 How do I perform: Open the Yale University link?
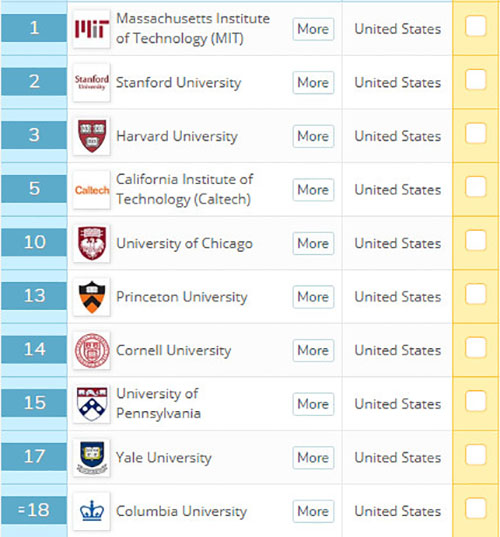(x=164, y=458)
